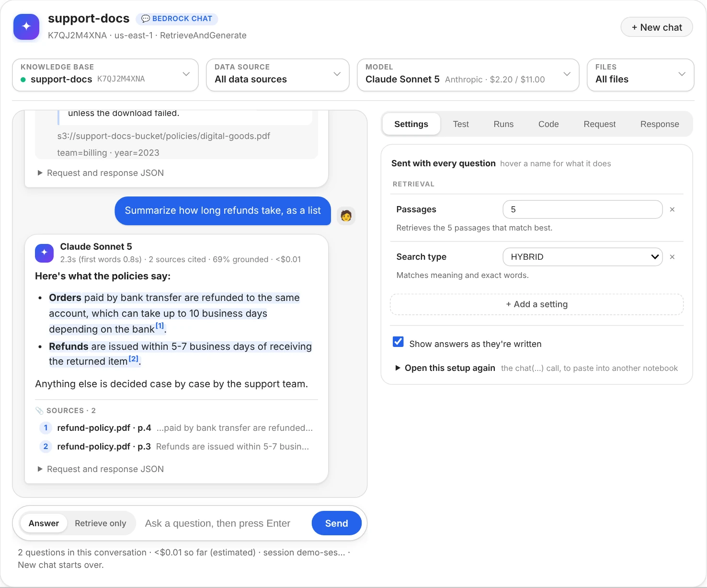Click the support-docs sparkle app logo
Screen dimensions: 707x588
click(26, 27)
